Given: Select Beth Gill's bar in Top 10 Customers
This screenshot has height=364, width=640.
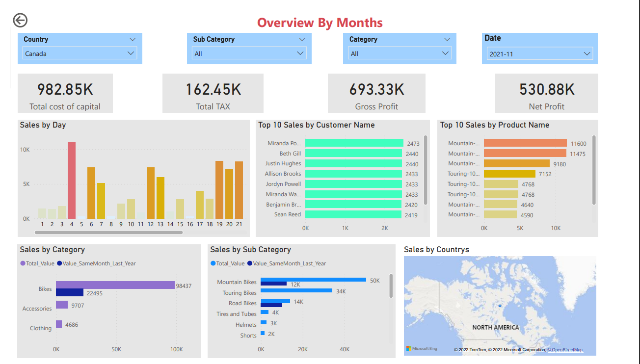Looking at the screenshot, I should point(353,153).
